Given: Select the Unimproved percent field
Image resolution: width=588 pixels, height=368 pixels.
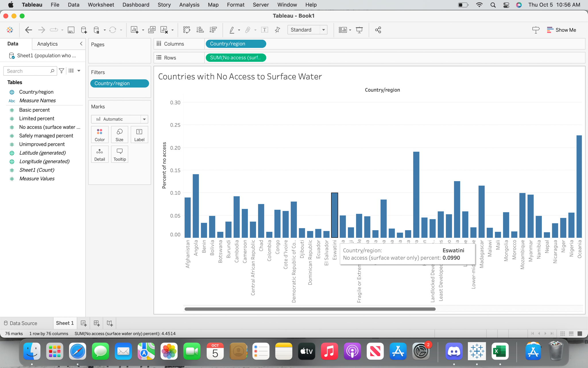Looking at the screenshot, I should pyautogui.click(x=42, y=144).
